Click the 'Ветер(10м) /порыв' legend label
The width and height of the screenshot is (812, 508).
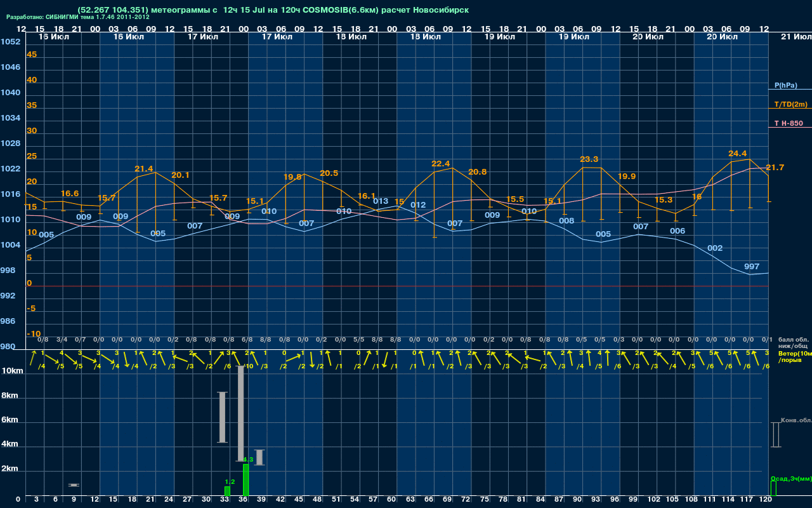click(x=795, y=357)
